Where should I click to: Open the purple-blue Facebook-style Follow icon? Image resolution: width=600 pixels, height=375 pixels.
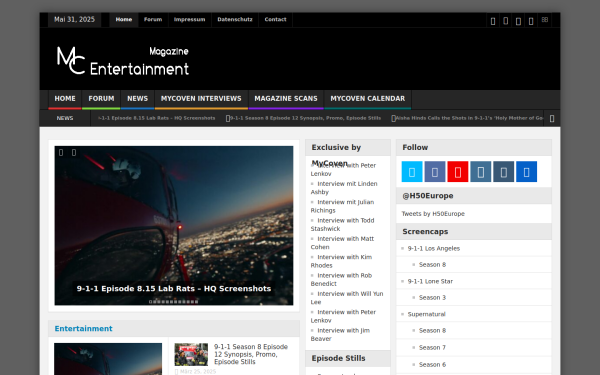pos(435,171)
